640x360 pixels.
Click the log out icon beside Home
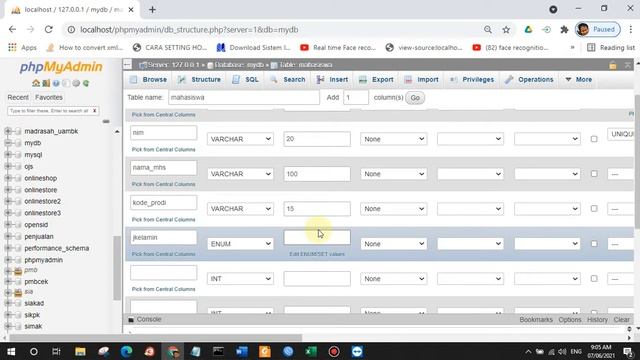[x=46, y=83]
